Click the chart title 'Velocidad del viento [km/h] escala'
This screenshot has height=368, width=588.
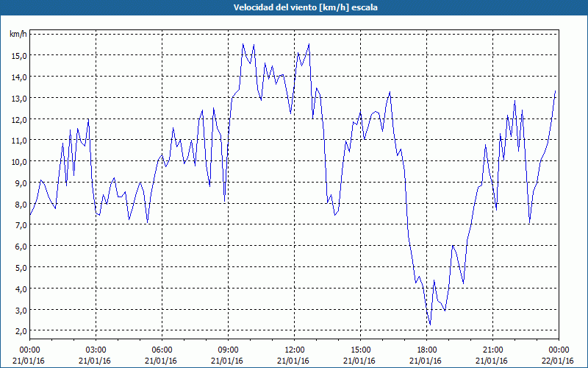coord(305,7)
